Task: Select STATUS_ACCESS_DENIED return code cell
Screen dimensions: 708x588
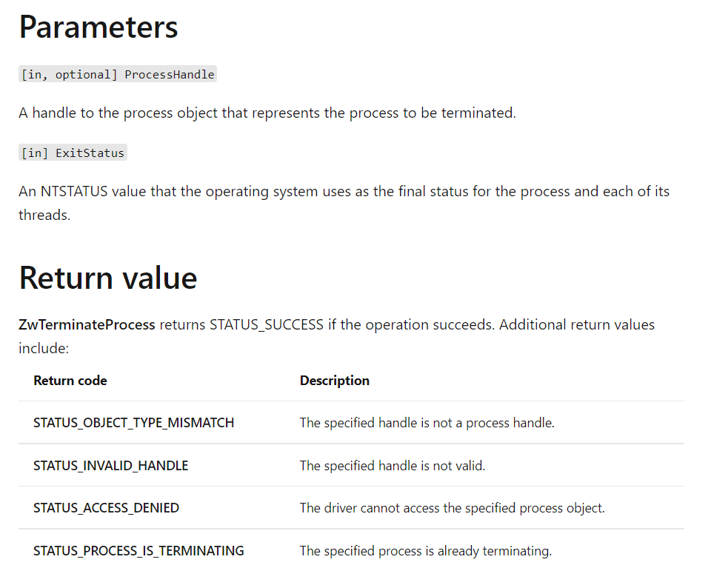Action: (106, 508)
